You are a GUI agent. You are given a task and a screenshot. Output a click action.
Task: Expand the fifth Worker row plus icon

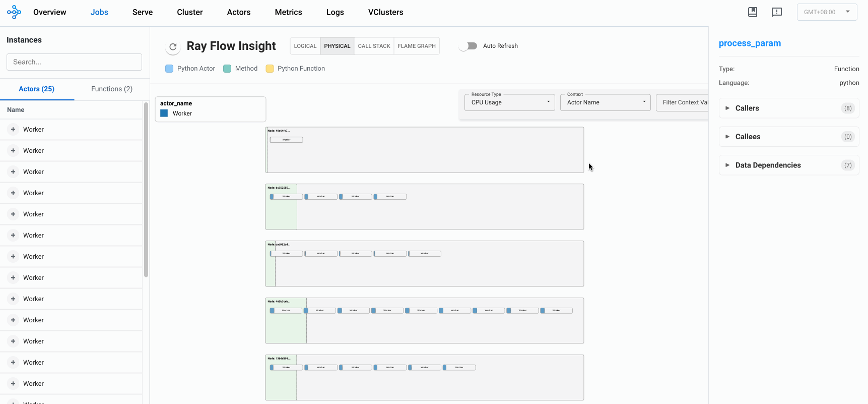pyautogui.click(x=13, y=214)
